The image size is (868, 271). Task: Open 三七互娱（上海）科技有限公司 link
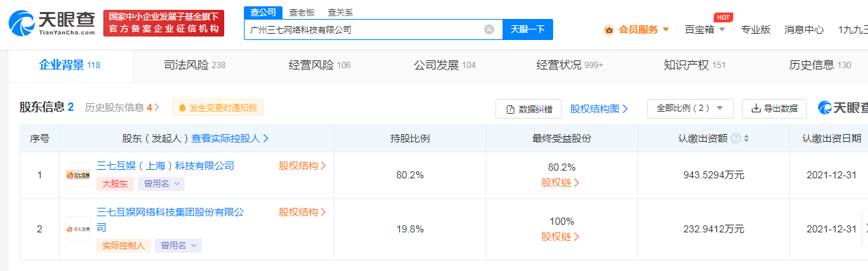(x=165, y=166)
